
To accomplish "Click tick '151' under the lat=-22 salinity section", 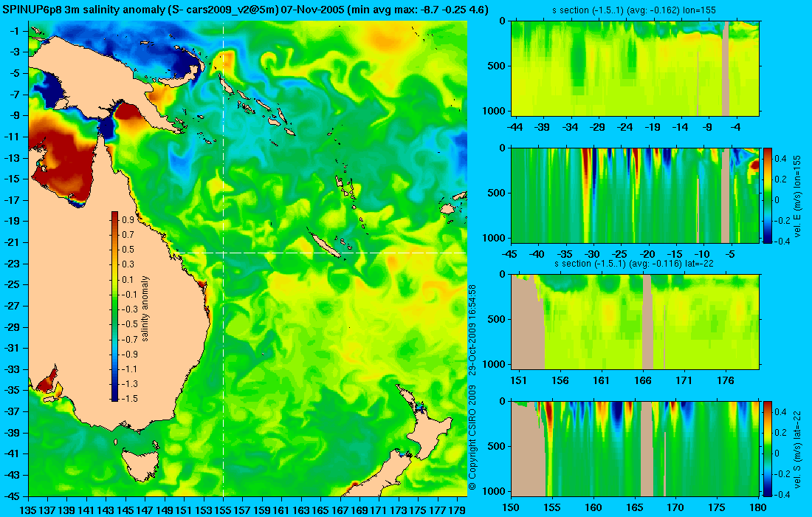I will [518, 381].
